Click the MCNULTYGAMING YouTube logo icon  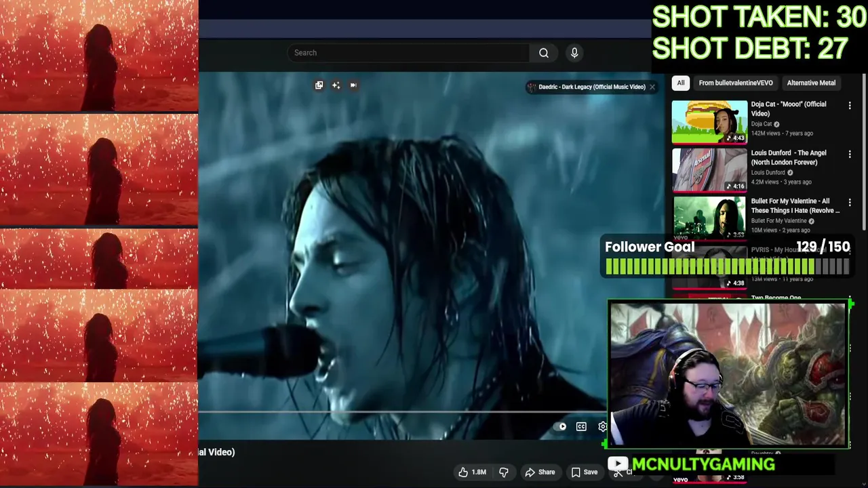[617, 464]
